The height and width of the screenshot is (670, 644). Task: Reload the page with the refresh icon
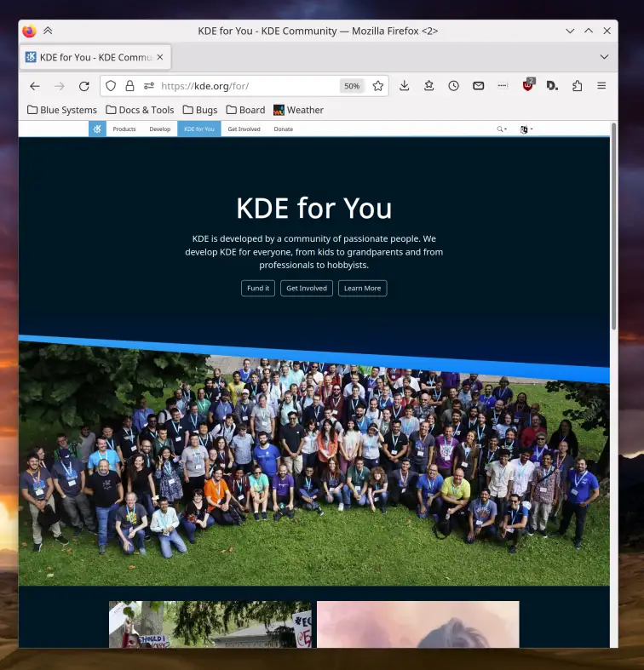[83, 86]
